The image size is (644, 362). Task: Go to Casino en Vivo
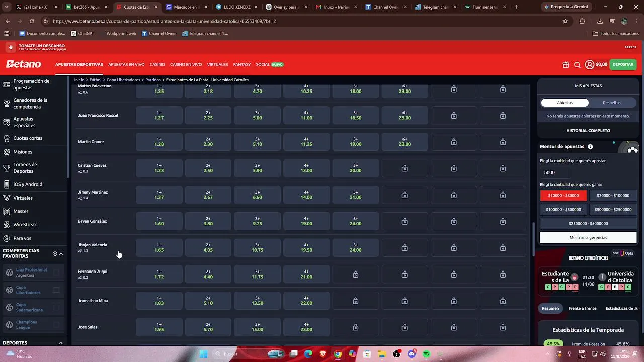coord(186,65)
